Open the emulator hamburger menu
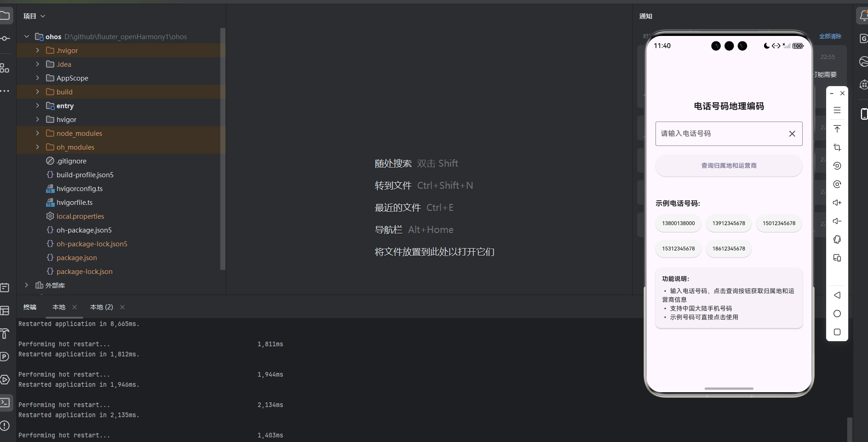Viewport: 868px width, 442px height. point(838,110)
